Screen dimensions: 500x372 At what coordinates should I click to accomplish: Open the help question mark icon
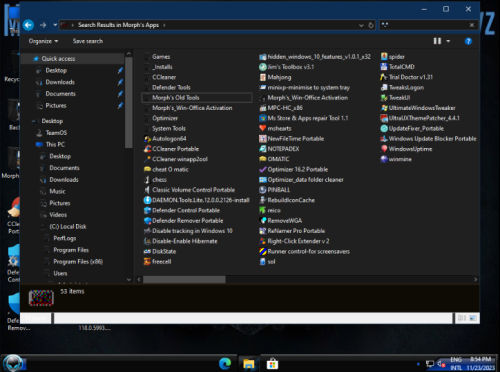point(468,41)
